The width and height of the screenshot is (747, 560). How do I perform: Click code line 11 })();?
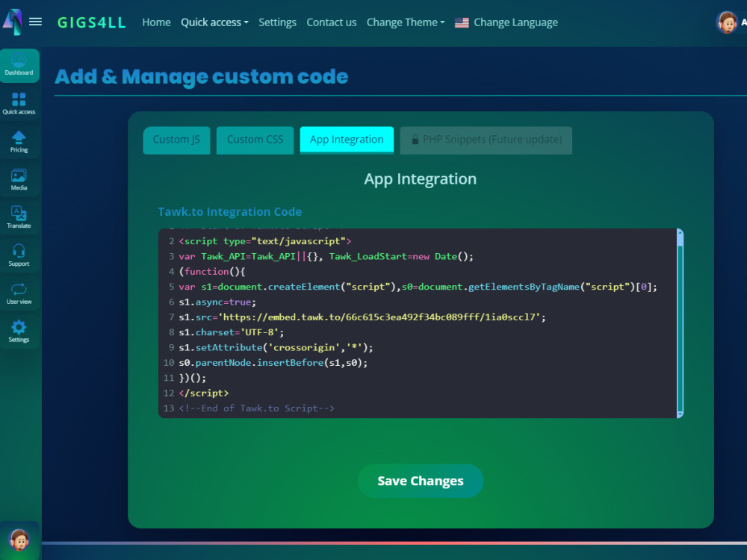(193, 378)
